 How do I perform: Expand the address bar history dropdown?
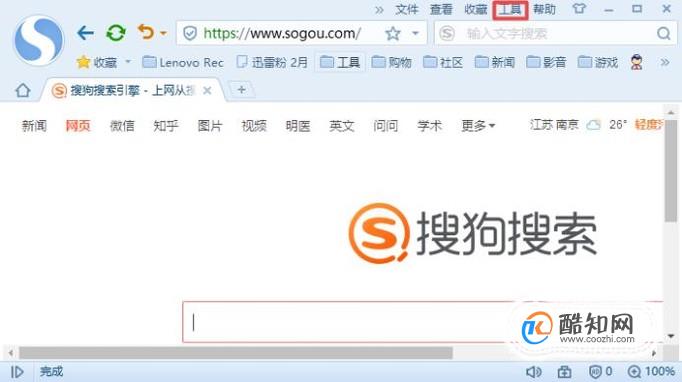[415, 34]
